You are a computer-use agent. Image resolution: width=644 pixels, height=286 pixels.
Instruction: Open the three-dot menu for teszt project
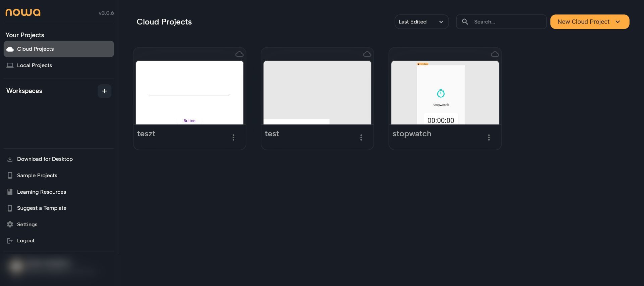(233, 137)
